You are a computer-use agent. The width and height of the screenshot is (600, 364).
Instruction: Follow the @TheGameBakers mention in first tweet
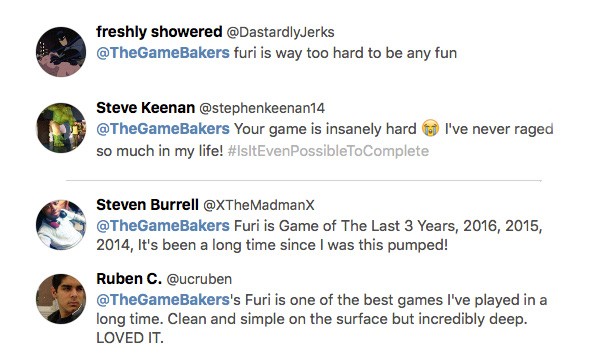tap(163, 53)
